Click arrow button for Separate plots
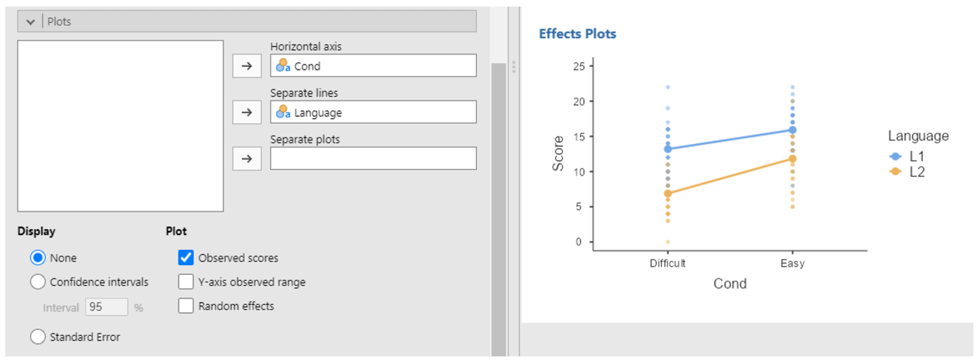The height and width of the screenshot is (363, 980). coord(246,159)
